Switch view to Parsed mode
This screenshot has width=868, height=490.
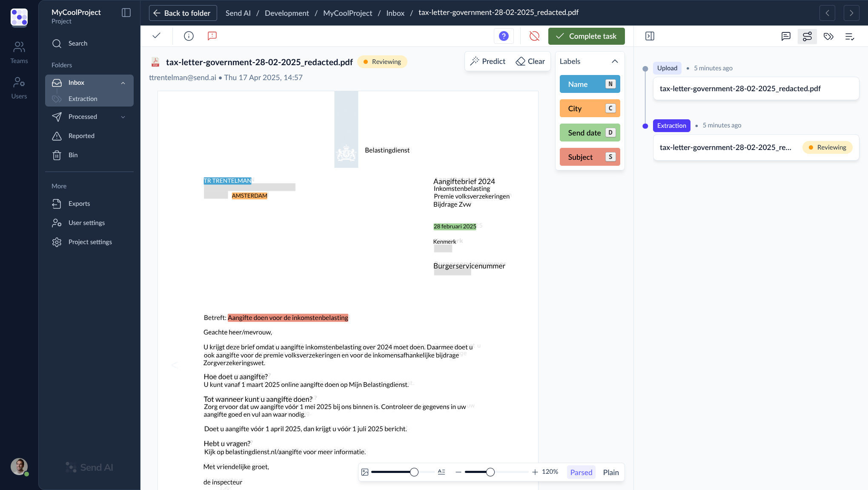[x=581, y=472]
